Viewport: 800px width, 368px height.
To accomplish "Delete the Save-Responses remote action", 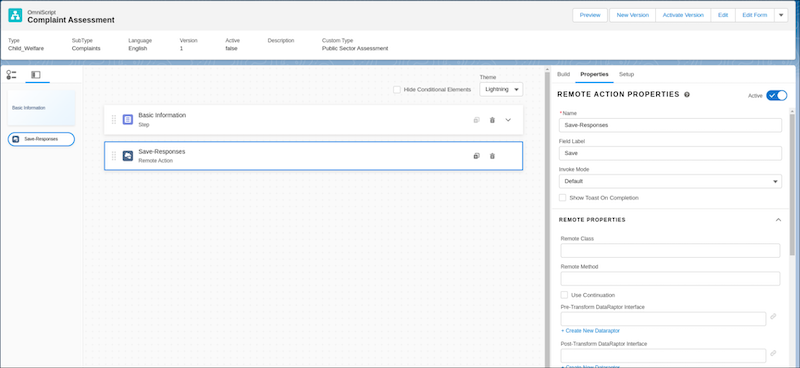I will click(492, 156).
